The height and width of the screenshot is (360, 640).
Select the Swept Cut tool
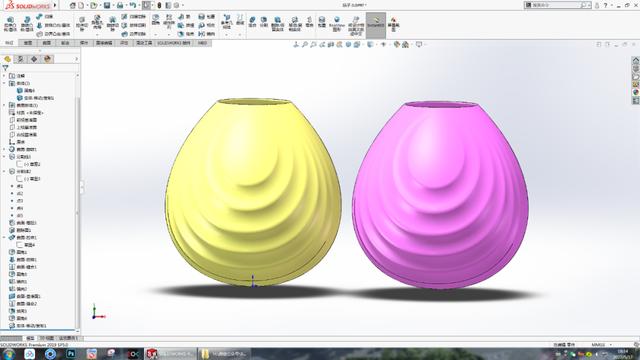point(134,16)
